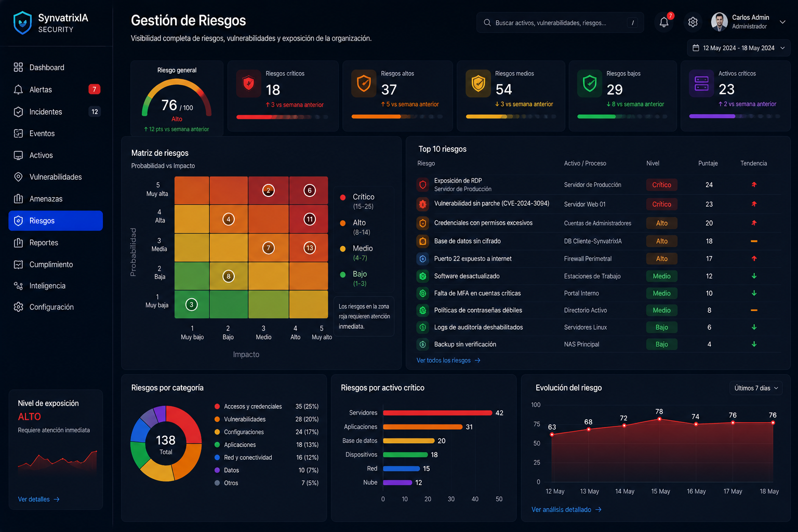Open settings gear in top bar
The image size is (798, 532).
click(693, 22)
